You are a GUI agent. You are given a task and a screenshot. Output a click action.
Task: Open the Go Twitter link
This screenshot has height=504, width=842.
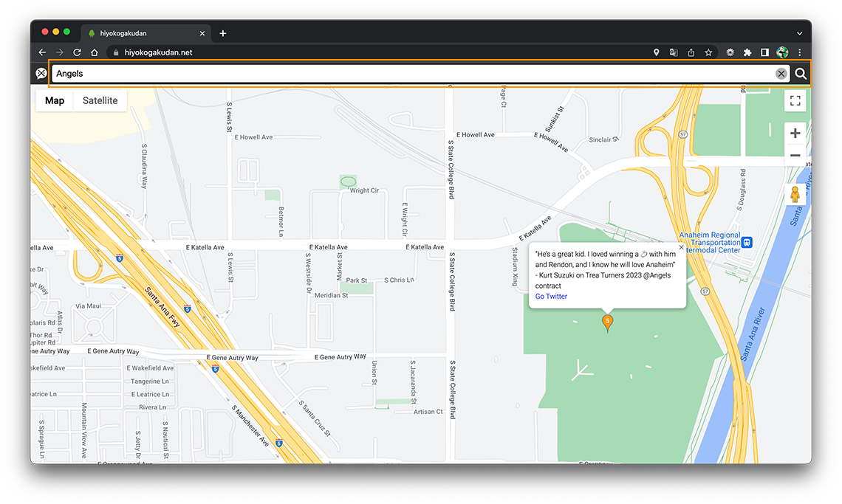[551, 297]
